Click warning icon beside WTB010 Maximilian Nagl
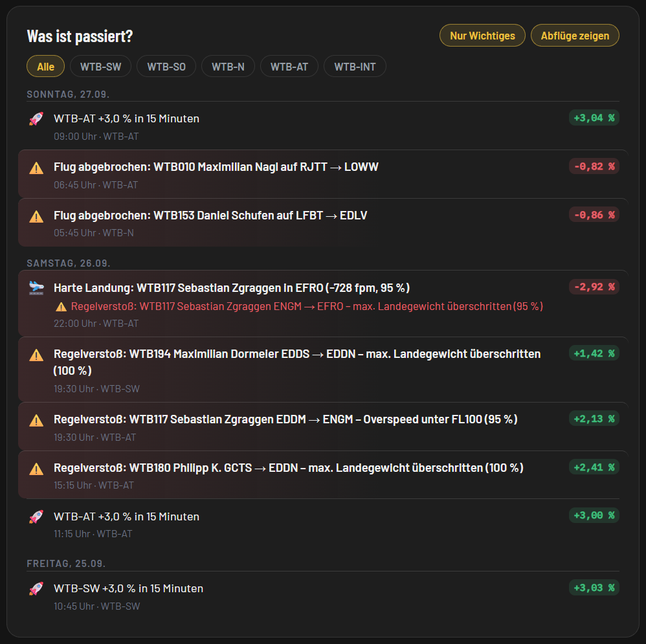 (36, 168)
